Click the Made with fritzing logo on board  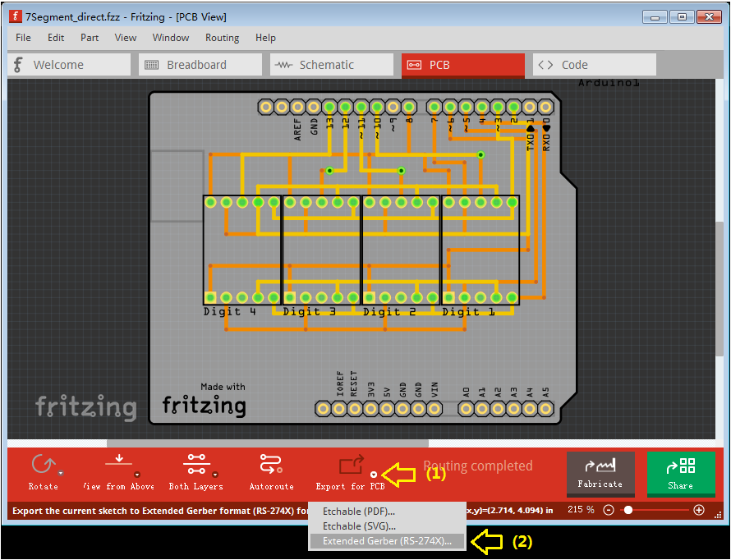205,400
